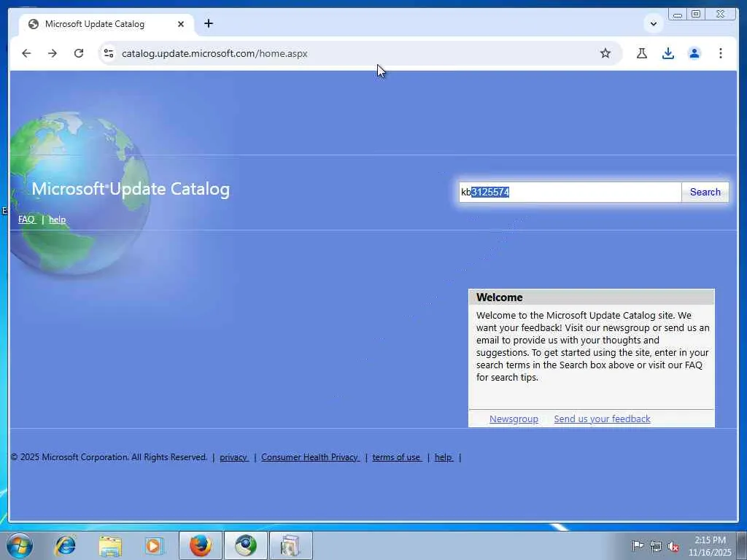Bookmark this page with the star icon
This screenshot has width=747, height=560.
(605, 53)
